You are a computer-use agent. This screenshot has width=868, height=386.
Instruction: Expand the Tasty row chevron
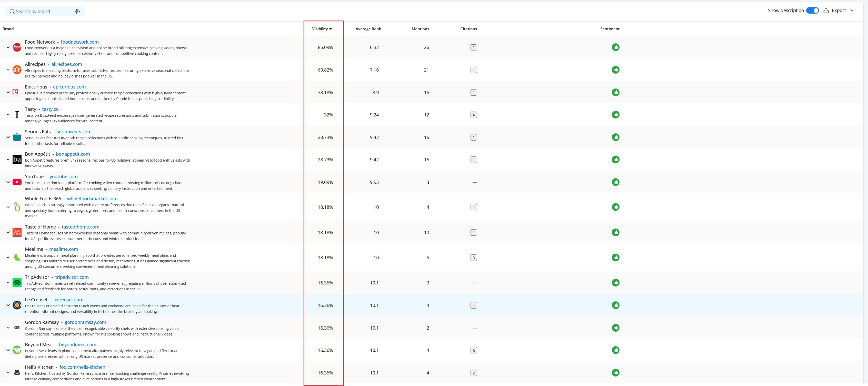coord(8,115)
